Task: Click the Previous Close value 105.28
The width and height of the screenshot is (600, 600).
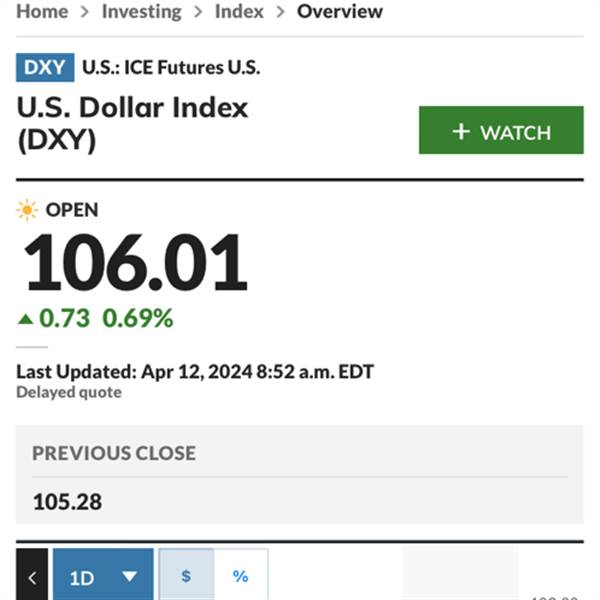Action: pyautogui.click(x=67, y=502)
